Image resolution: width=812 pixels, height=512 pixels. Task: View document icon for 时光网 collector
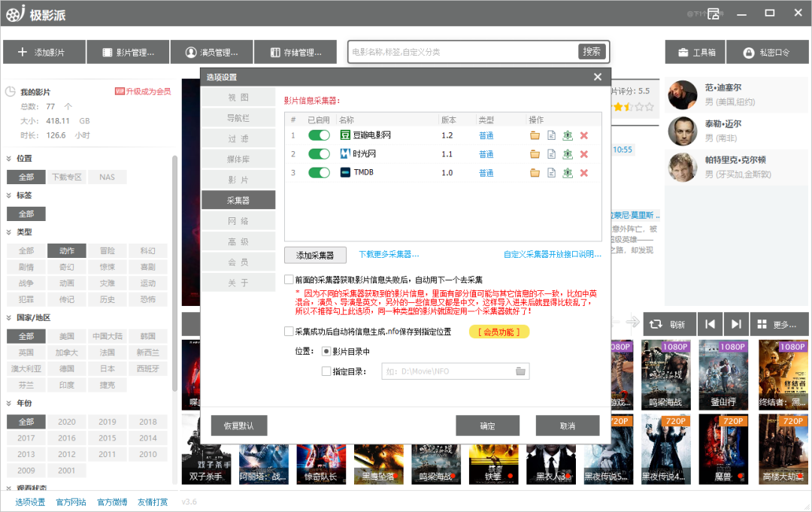point(552,154)
